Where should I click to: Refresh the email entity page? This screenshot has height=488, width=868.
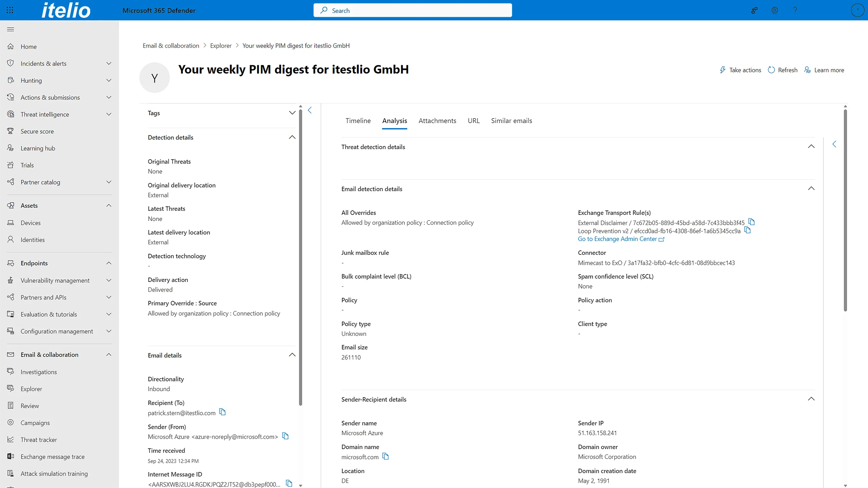click(x=783, y=70)
